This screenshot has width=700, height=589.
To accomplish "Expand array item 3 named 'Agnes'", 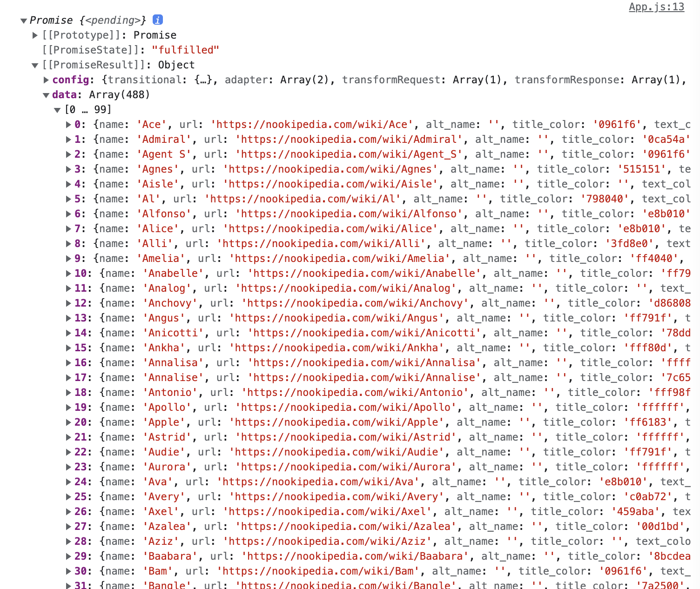I will coord(68,169).
